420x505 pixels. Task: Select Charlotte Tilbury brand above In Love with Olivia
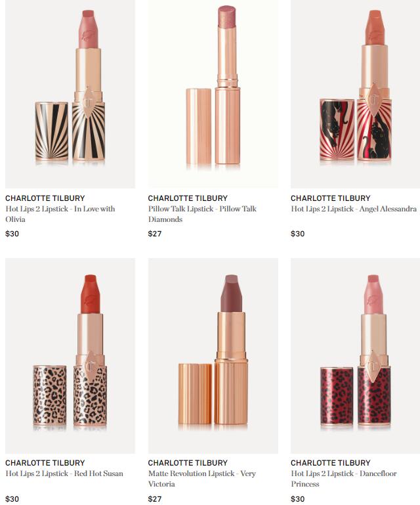tap(45, 198)
